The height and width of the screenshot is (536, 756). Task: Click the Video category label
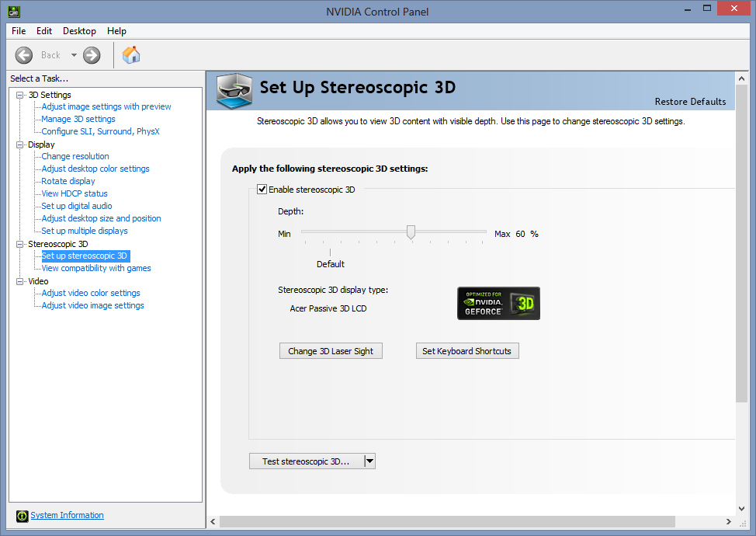point(38,281)
